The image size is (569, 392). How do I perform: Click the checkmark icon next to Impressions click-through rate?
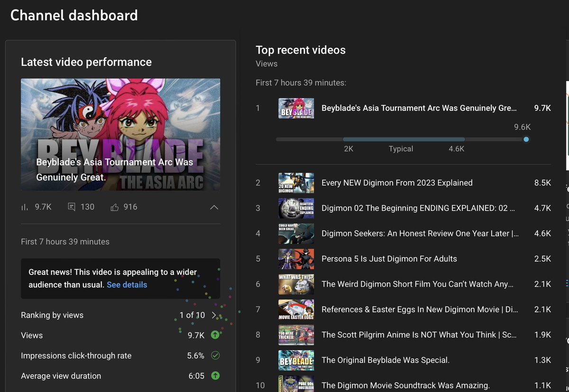215,356
